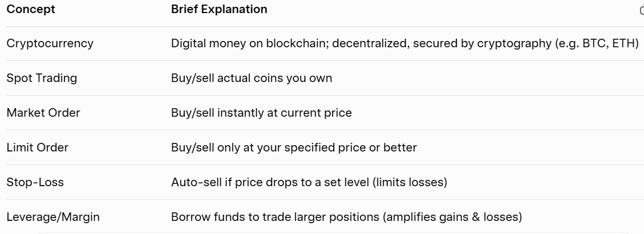The width and height of the screenshot is (644, 234).
Task: Select the Cryptocurrency concept cell
Action: (50, 43)
